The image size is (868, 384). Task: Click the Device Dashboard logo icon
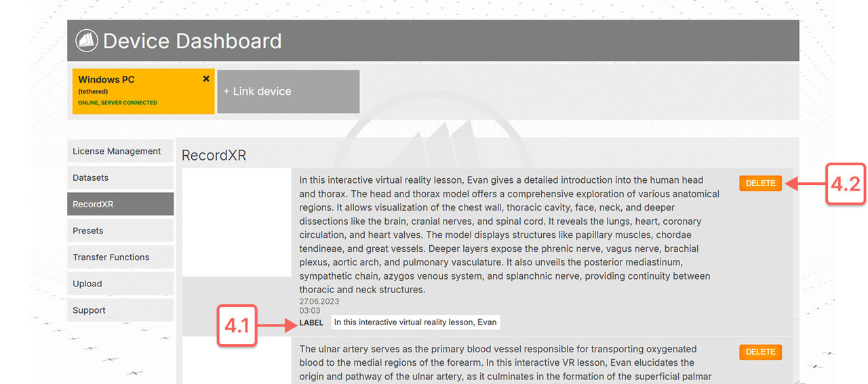[x=87, y=41]
